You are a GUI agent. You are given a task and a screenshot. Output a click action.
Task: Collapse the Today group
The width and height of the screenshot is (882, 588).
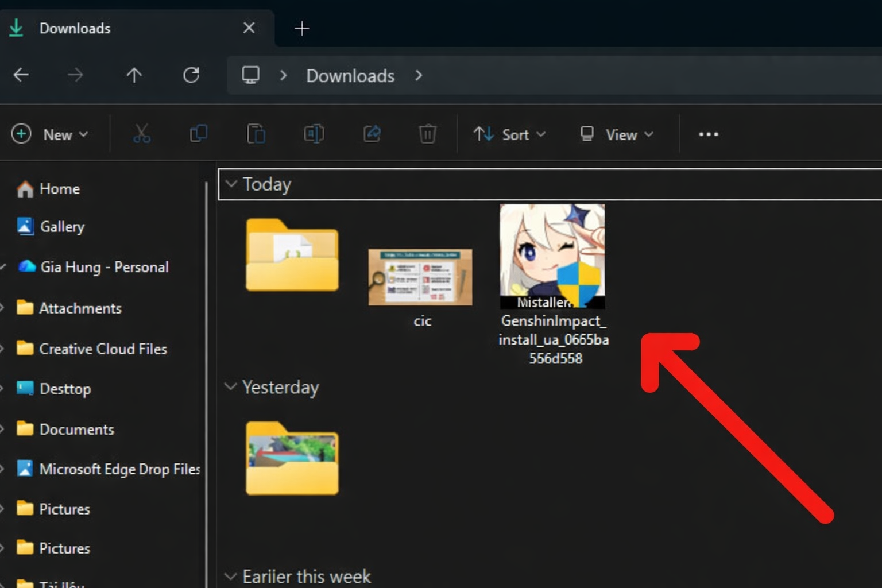coord(231,184)
